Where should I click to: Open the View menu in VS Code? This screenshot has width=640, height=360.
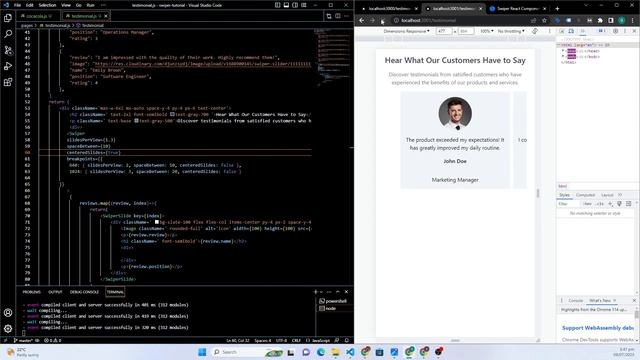66,5
